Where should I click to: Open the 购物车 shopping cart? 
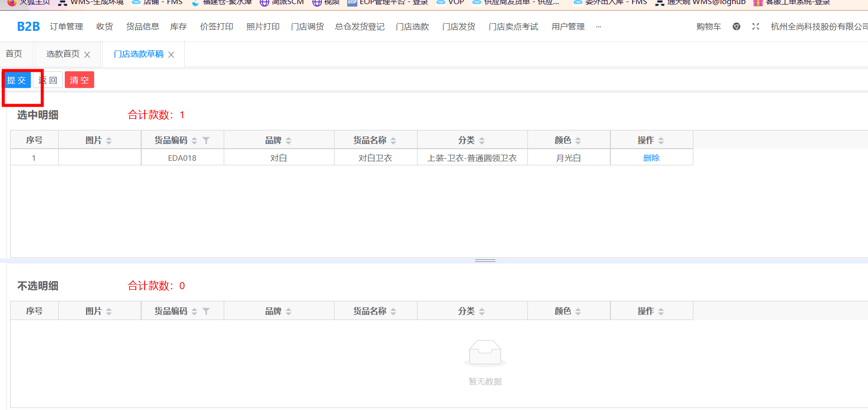click(x=709, y=27)
